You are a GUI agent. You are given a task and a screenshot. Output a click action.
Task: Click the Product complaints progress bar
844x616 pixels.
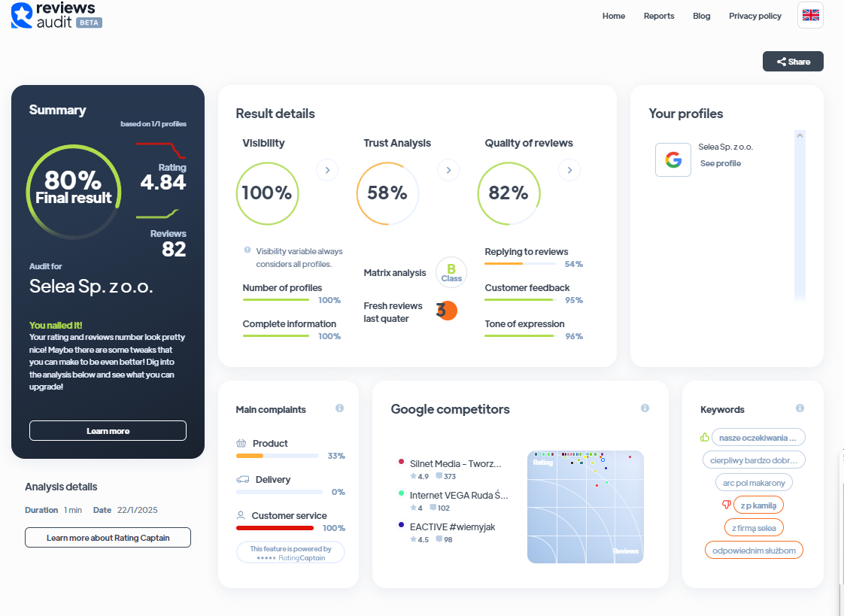[x=278, y=456]
